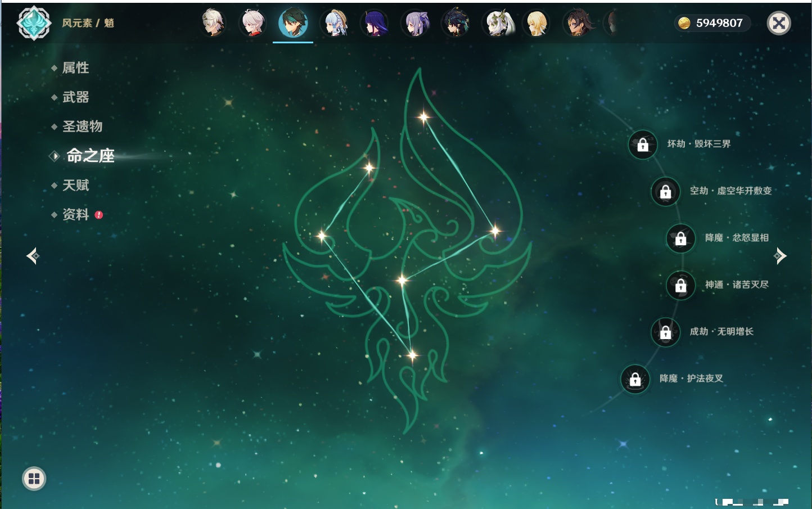Open the 属性 attributes page

point(75,68)
